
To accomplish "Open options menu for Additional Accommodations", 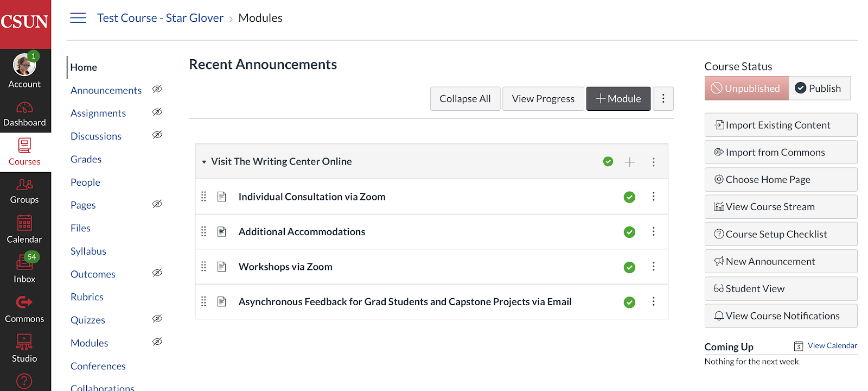I will pos(654,232).
